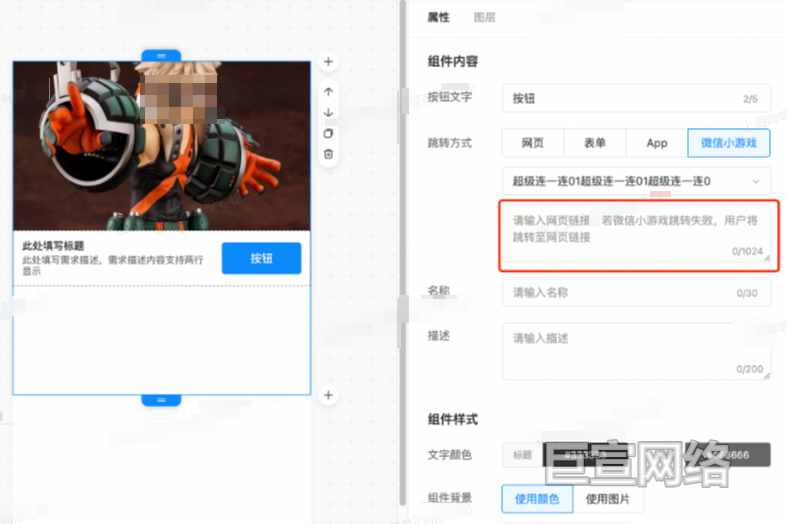Move the component up with the arrow icon
Image resolution: width=787 pixels, height=524 pixels.
tap(328, 92)
